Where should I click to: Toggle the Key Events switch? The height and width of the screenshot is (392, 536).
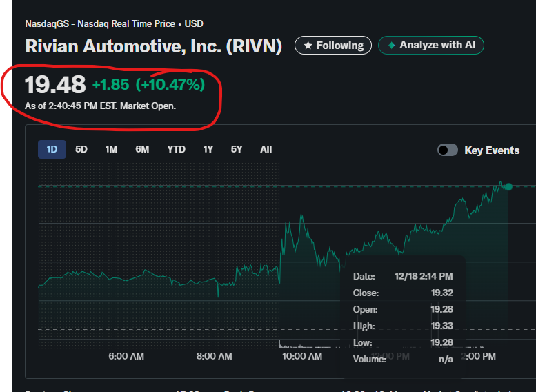[448, 150]
